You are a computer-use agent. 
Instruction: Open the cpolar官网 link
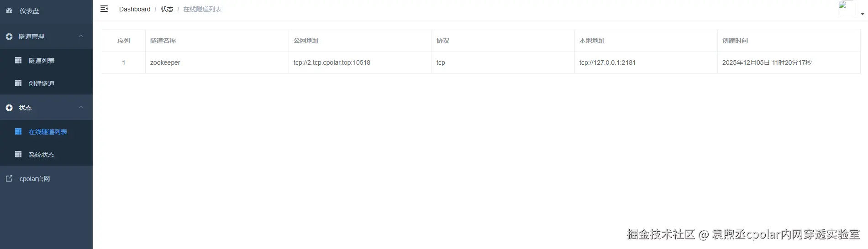click(35, 179)
